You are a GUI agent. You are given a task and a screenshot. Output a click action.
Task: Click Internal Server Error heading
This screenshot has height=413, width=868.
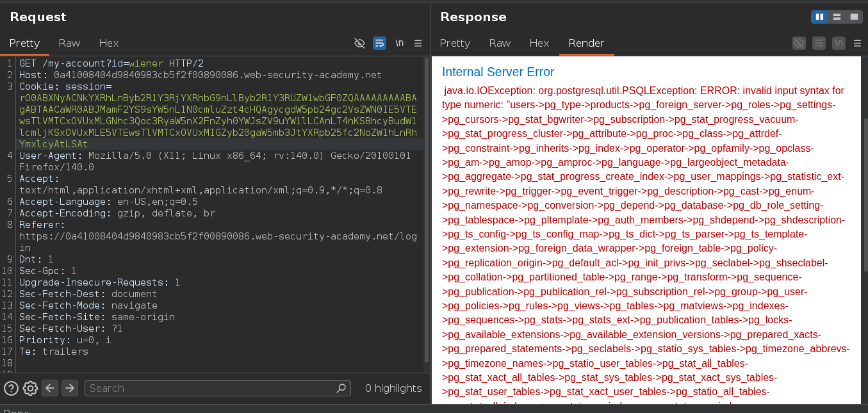pyautogui.click(x=498, y=72)
